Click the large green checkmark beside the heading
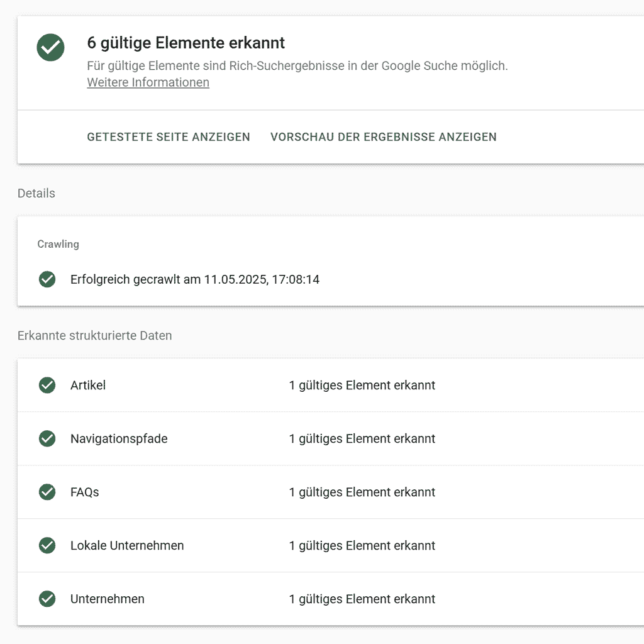This screenshot has width=644, height=644. 50,48
